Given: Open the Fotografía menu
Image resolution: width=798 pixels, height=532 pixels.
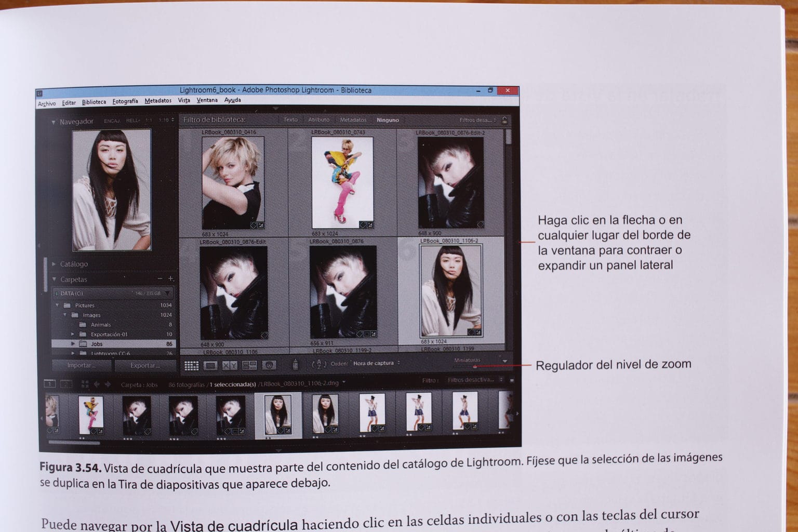Looking at the screenshot, I should tap(125, 101).
